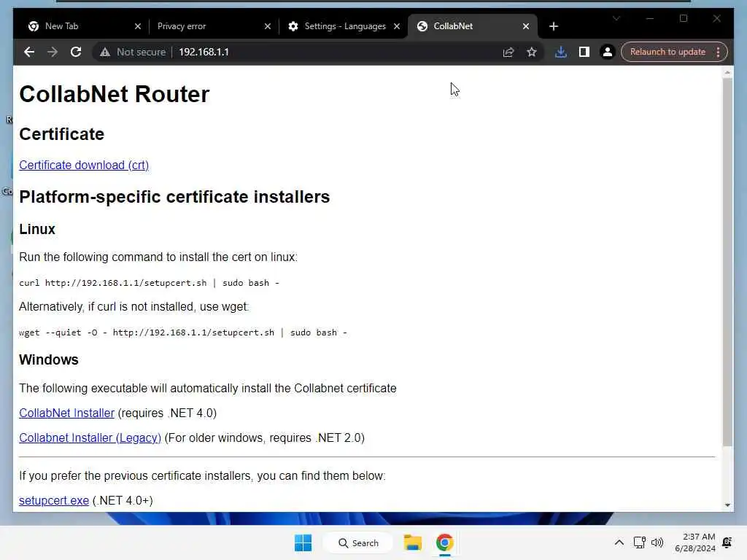Click the Platform-specific certificate installers heading
Image resolution: width=747 pixels, height=560 pixels.
tap(174, 197)
